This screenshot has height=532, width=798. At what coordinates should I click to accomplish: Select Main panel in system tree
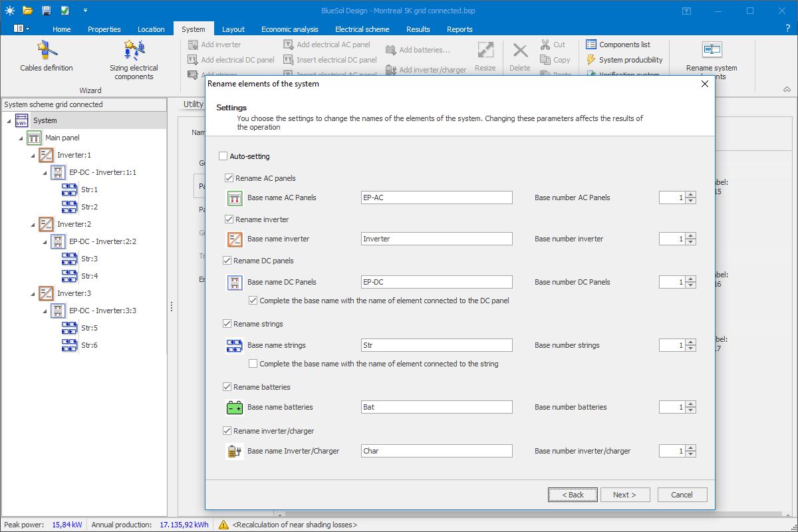pos(63,138)
